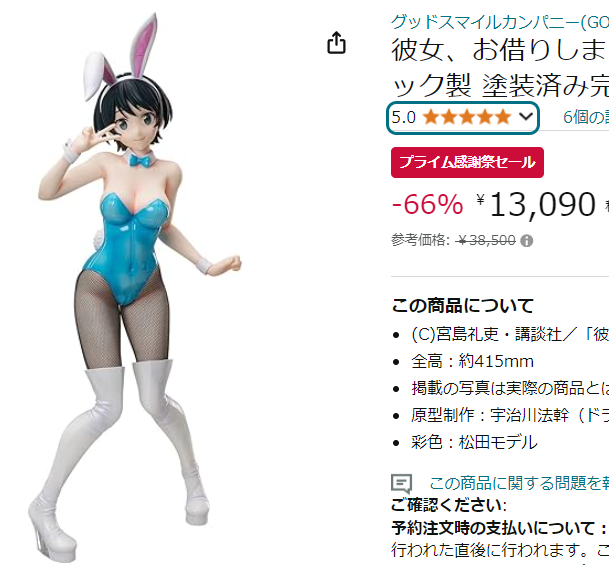Click the product title 彼女、お借りします
This screenshot has height=565, width=609.
[500, 67]
